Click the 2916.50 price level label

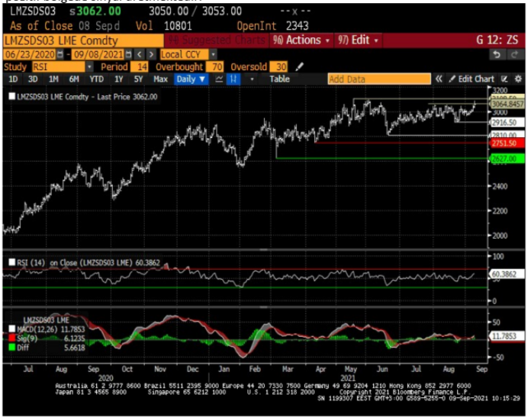coord(507,123)
